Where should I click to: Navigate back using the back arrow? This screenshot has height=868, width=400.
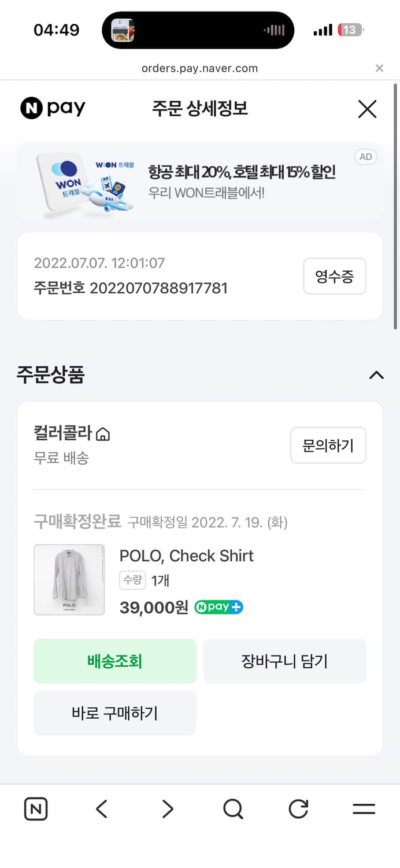coord(101,809)
